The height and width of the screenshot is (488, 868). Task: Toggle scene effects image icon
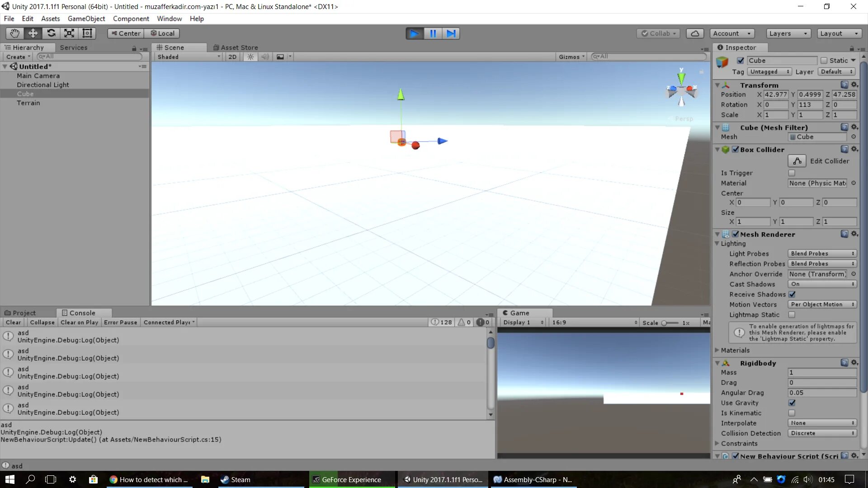pos(280,57)
